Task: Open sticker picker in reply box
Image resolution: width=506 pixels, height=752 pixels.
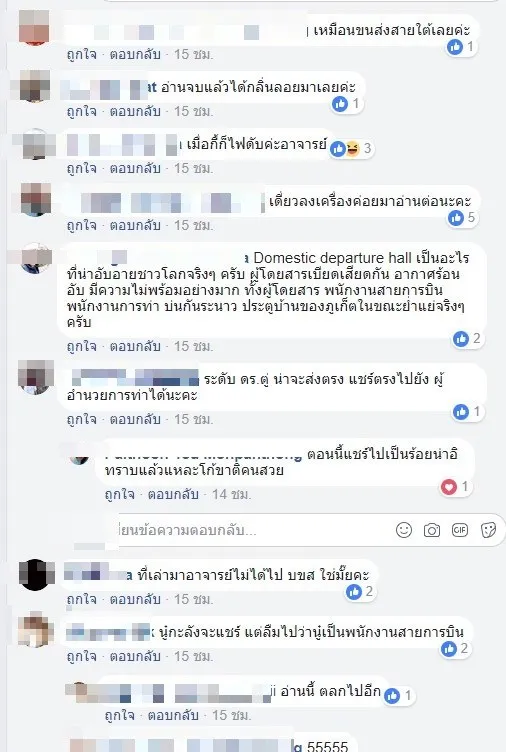Action: pos(488,530)
